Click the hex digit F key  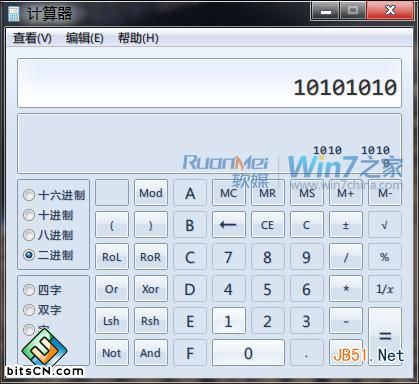click(x=190, y=353)
